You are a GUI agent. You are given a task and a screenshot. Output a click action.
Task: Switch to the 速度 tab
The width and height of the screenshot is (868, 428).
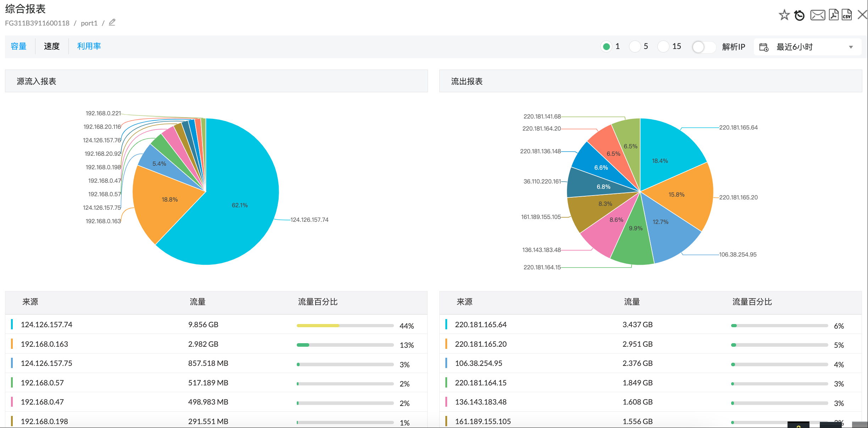(x=52, y=46)
